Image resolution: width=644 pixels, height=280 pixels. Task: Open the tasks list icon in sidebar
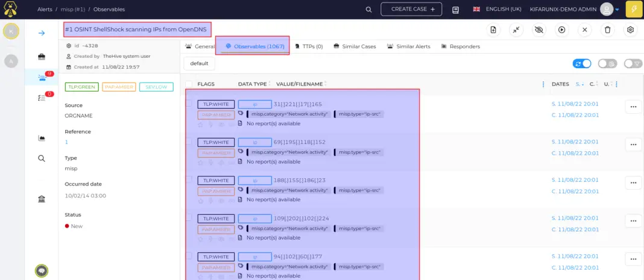41,98
